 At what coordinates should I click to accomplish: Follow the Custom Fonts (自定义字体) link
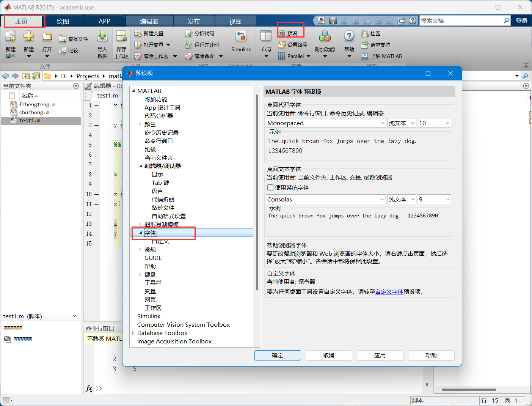tap(389, 292)
